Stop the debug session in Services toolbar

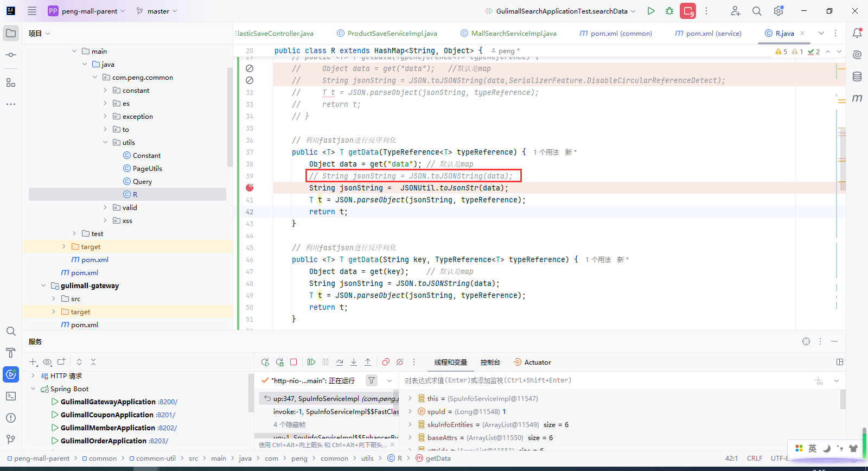[x=293, y=362]
